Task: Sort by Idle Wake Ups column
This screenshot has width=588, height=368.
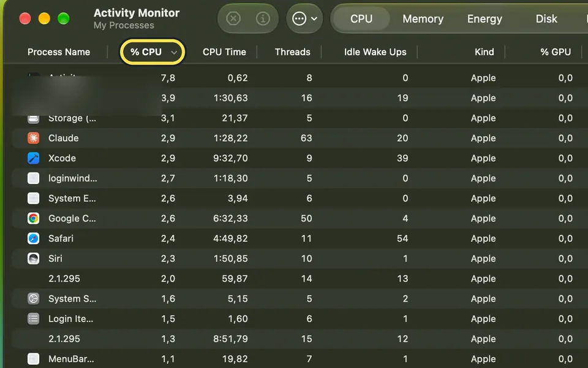Action: coord(375,52)
